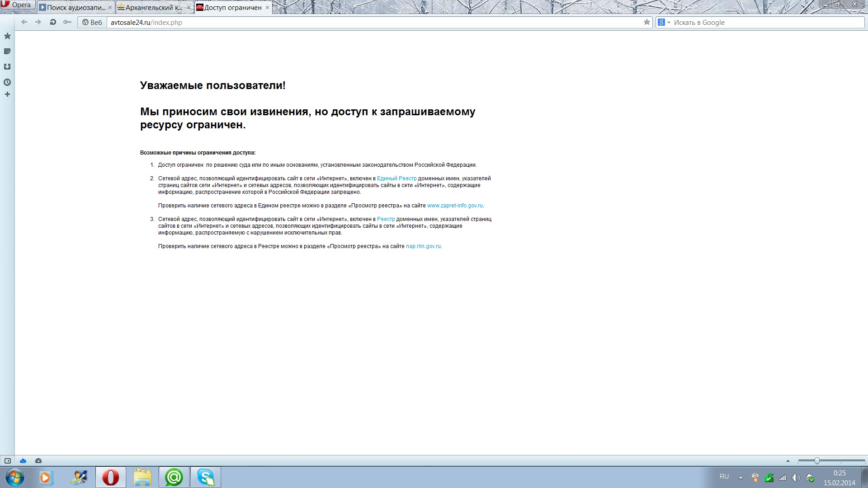Screen dimensions: 868x488
Task: Click the Back navigation arrow
Action: 24,22
